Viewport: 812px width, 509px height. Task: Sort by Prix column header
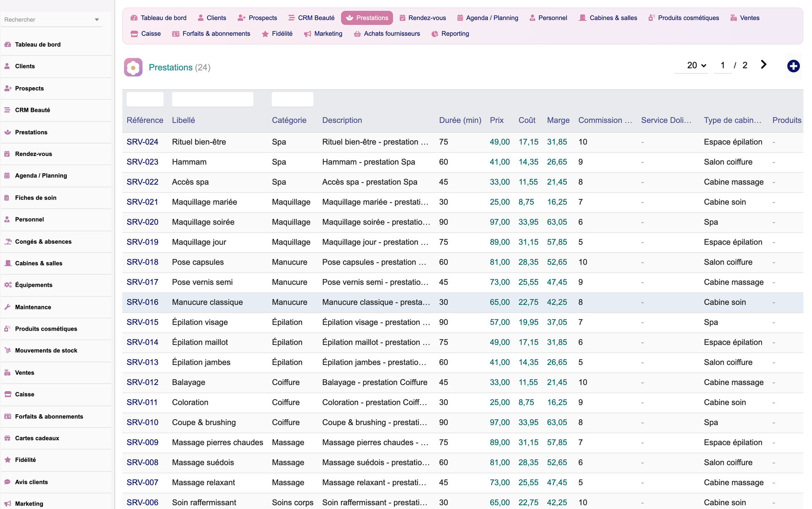click(497, 120)
